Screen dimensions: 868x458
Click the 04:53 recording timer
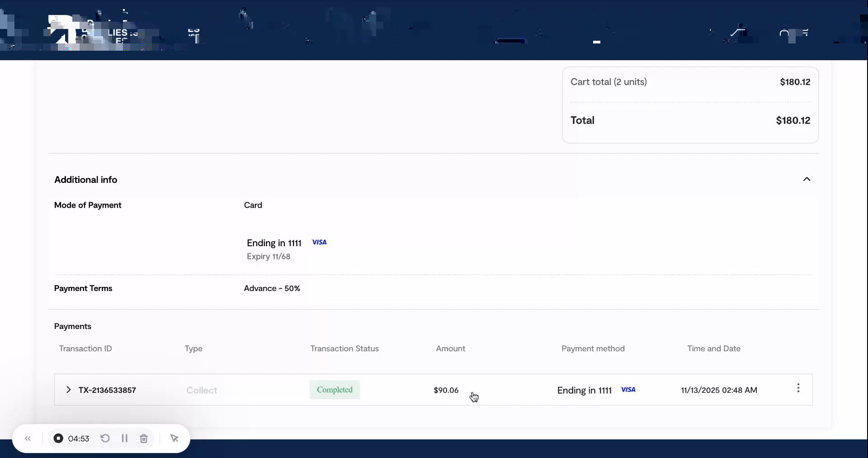click(79, 439)
